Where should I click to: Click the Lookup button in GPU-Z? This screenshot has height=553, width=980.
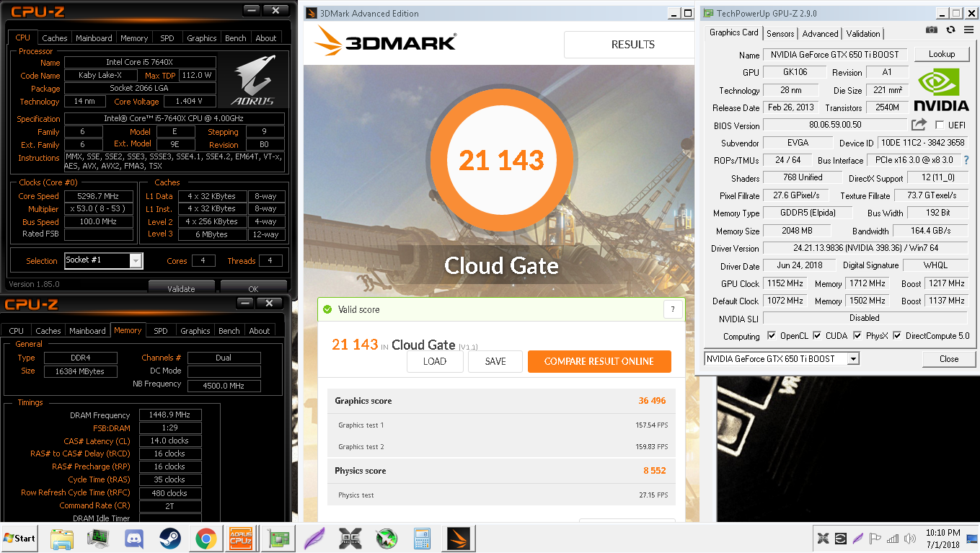point(941,54)
